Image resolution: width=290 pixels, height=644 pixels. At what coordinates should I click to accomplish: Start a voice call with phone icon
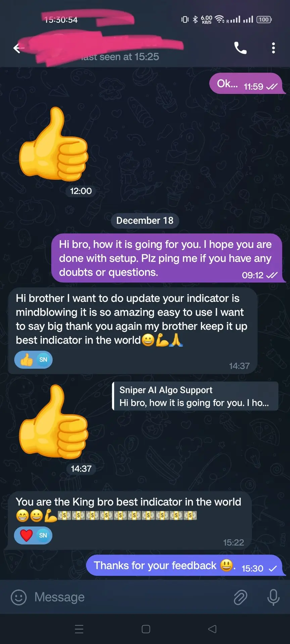(x=240, y=48)
